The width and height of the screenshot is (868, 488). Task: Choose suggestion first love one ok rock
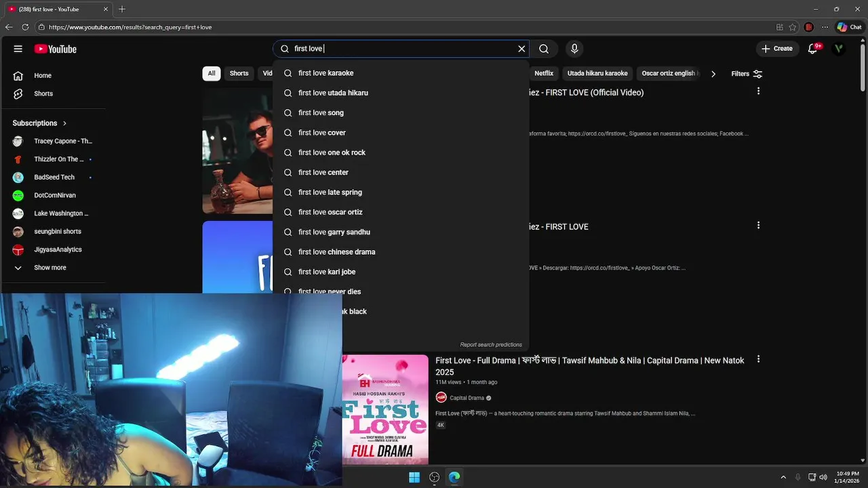tap(401, 152)
